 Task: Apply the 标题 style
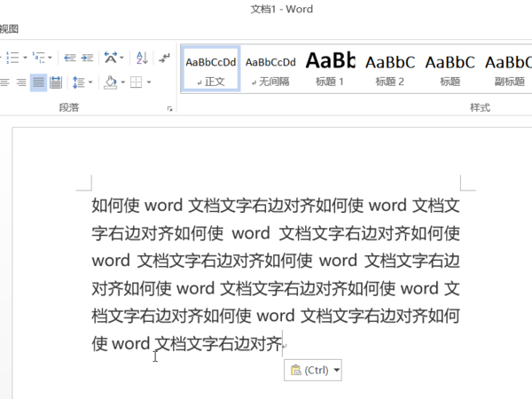click(x=450, y=69)
